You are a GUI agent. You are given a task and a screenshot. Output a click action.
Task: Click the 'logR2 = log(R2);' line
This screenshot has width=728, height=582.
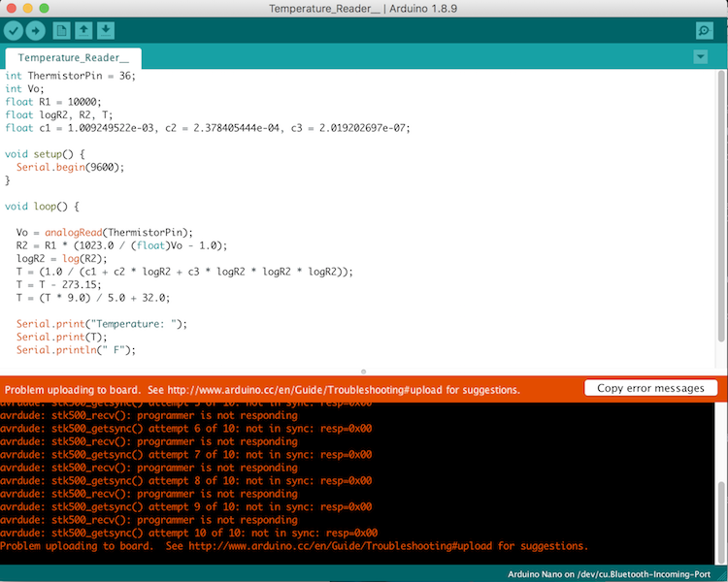62,259
